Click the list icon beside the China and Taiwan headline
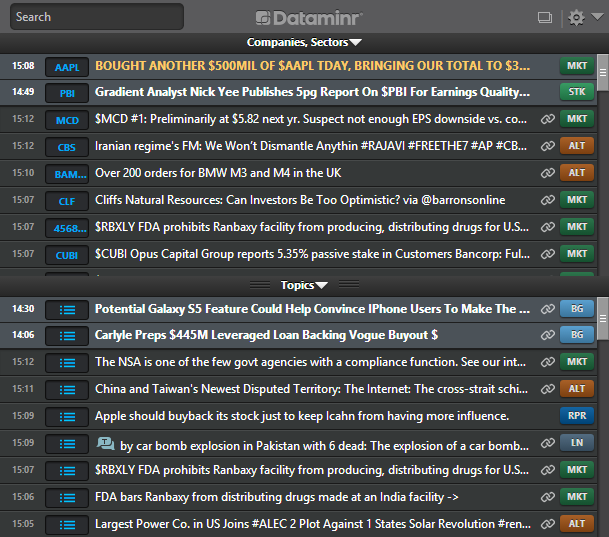The width and height of the screenshot is (609, 537). tap(67, 389)
